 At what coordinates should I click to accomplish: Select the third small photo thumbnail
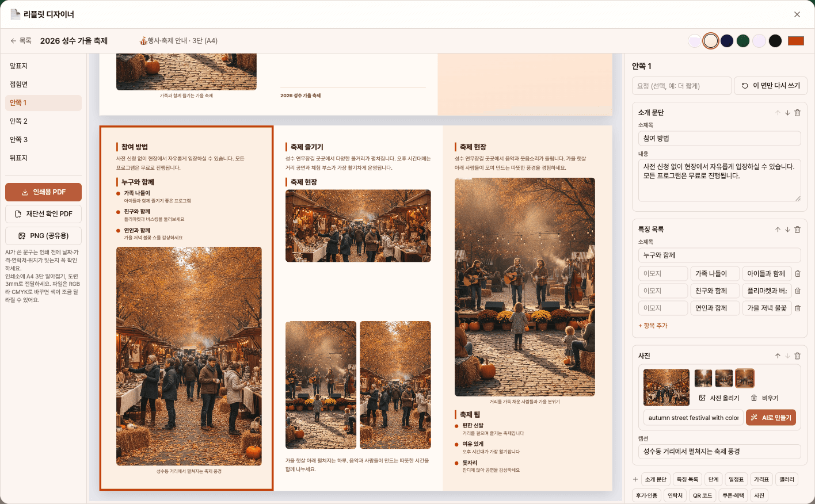tap(745, 378)
